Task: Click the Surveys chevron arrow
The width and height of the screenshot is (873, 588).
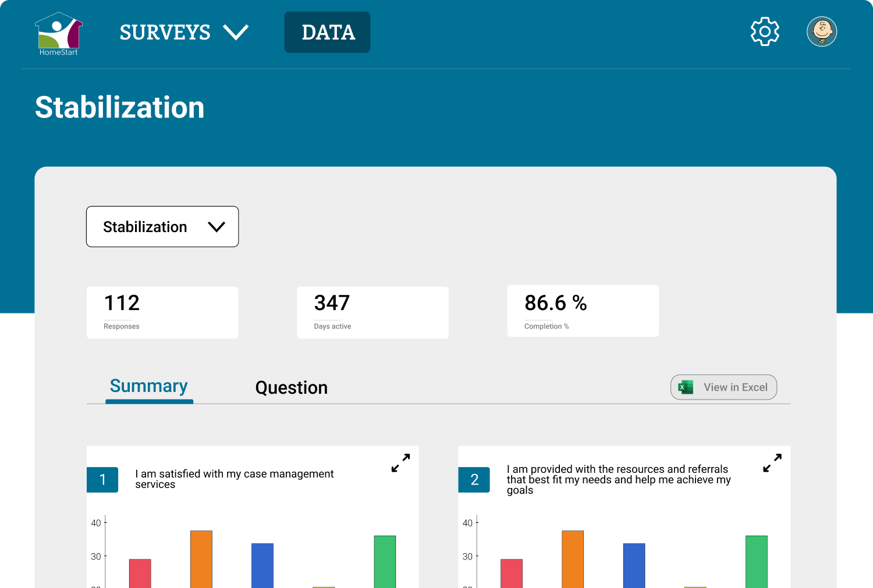Action: (236, 32)
